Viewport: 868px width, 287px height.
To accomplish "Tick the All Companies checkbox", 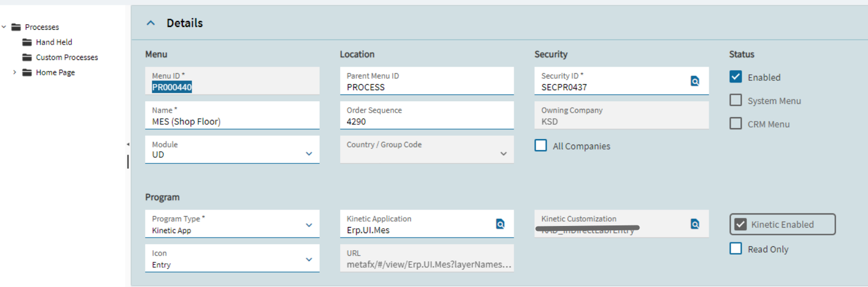I will point(541,145).
